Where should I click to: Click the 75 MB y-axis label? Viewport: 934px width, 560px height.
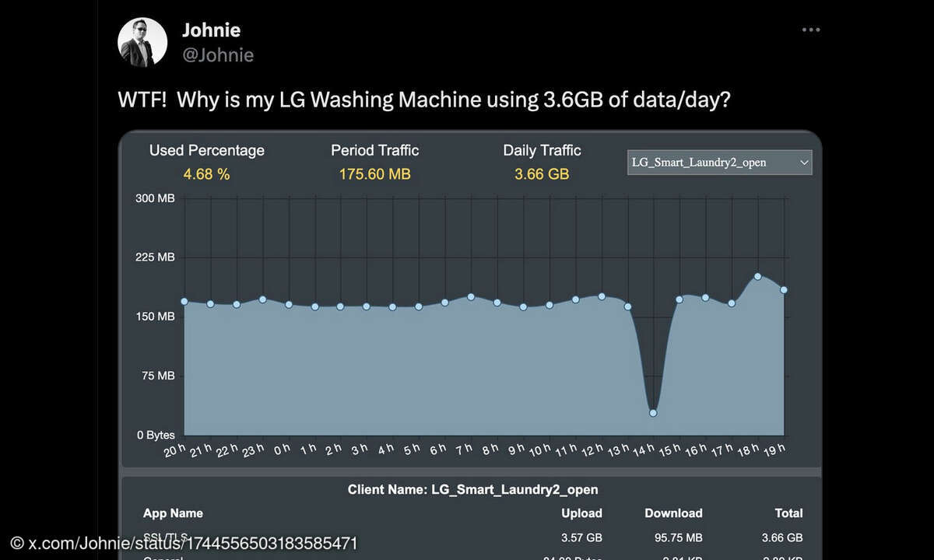coord(158,376)
